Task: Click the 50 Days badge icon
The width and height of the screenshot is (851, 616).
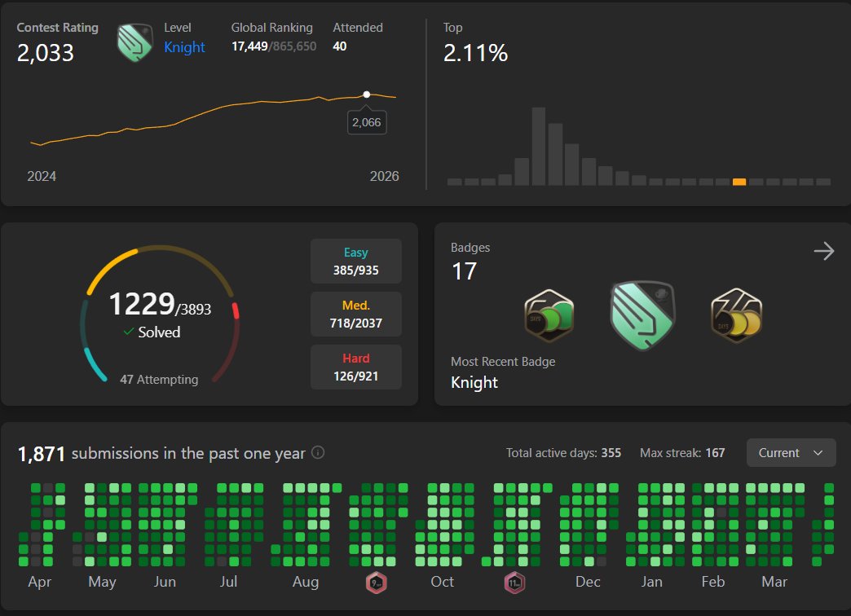Action: coord(549,315)
